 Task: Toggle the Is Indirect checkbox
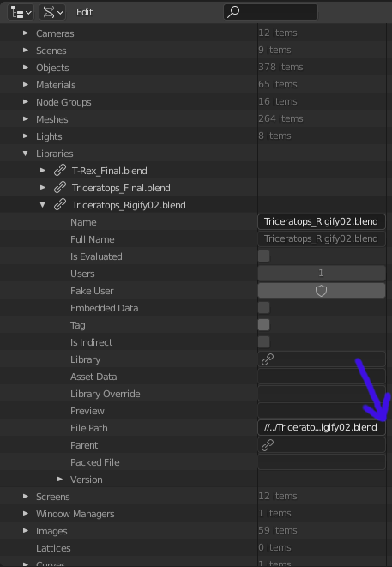[263, 342]
